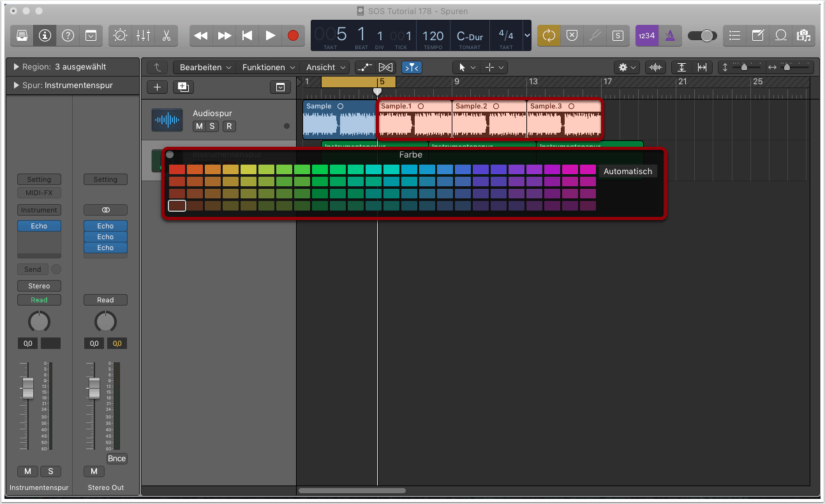Screen dimensions: 825x504
Task: Select the Sample.2 audio region
Action: [x=489, y=121]
